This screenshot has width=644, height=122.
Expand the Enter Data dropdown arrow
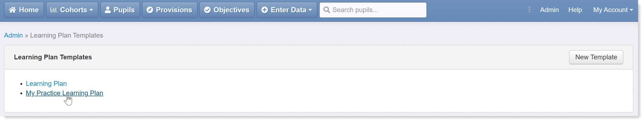[310, 10]
